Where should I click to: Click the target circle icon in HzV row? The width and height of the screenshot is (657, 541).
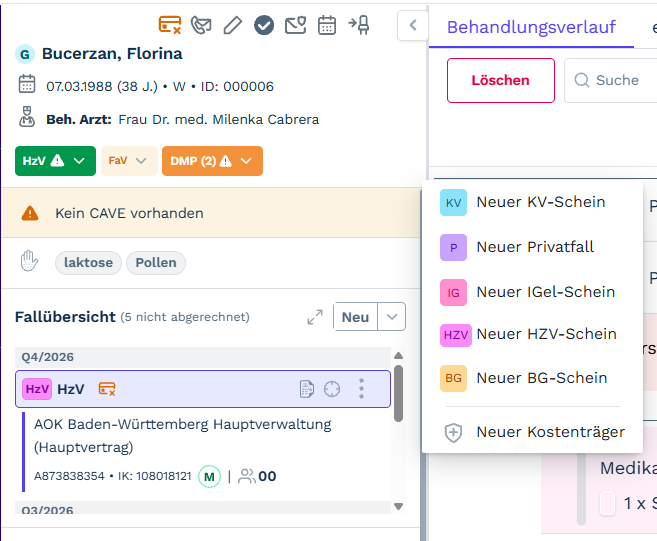point(332,389)
